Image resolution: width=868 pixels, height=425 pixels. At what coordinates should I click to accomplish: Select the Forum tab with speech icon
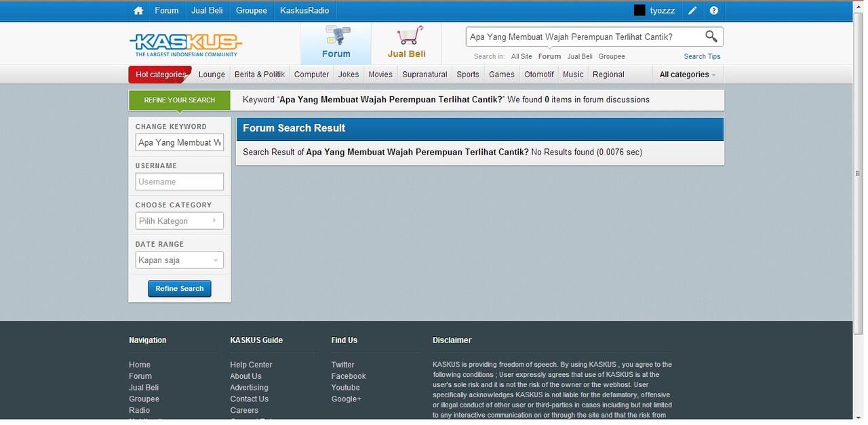pyautogui.click(x=336, y=43)
